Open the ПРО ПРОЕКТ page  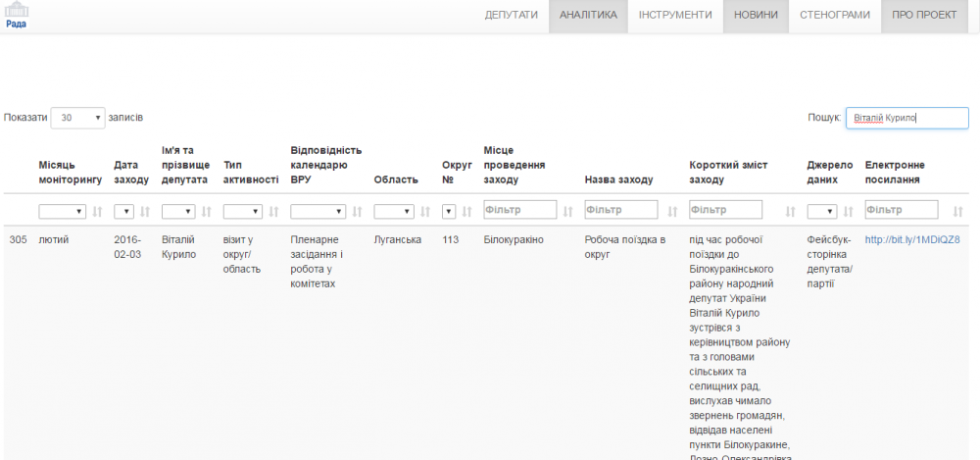pyautogui.click(x=923, y=16)
